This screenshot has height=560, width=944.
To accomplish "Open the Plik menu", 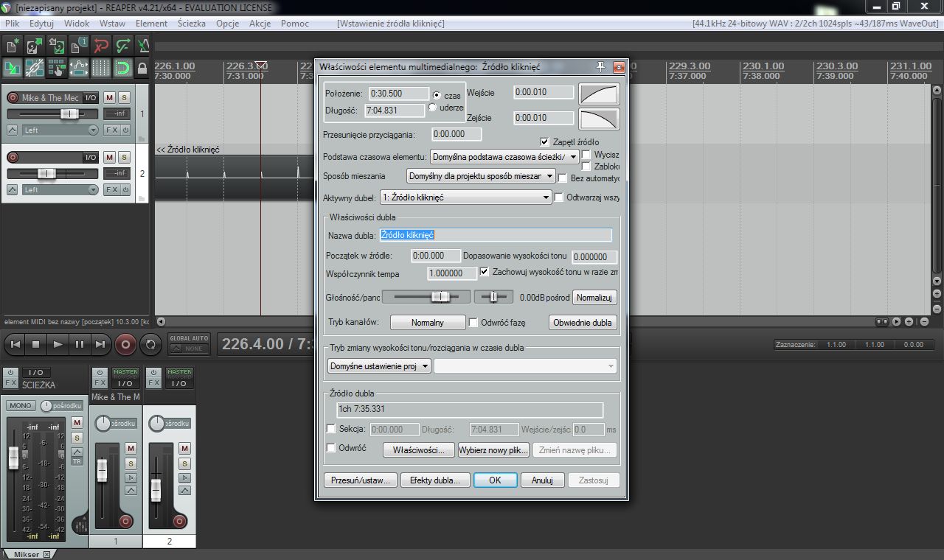I will pos(12,24).
